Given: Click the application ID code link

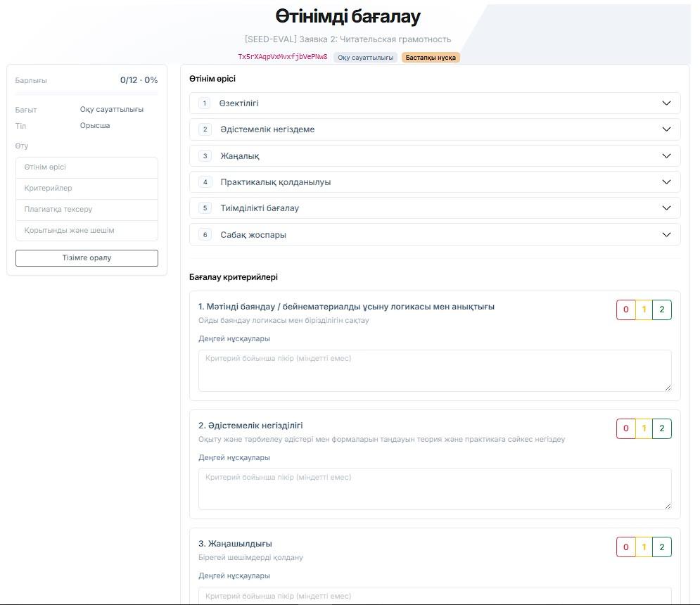Looking at the screenshot, I should click(x=283, y=57).
